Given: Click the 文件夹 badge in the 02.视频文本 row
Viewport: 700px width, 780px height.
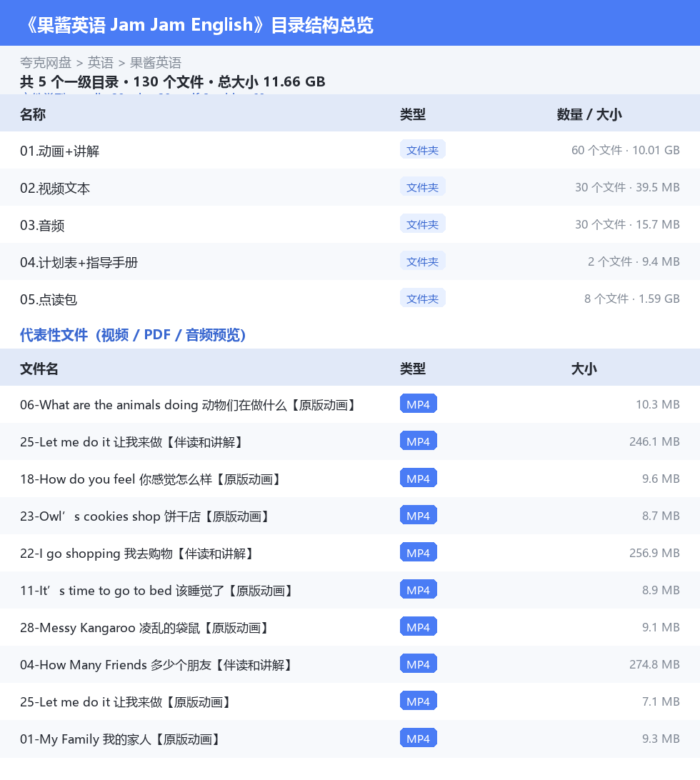Looking at the screenshot, I should click(422, 187).
